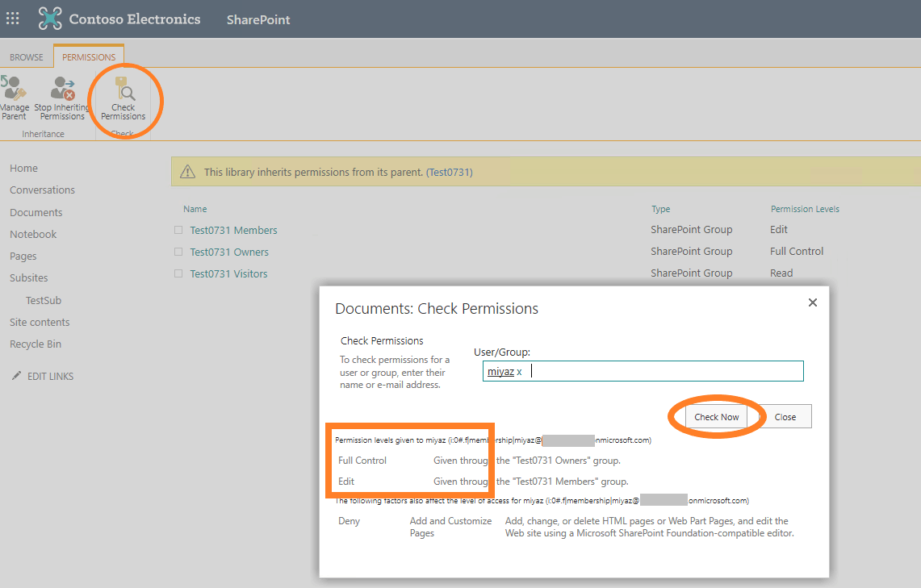
Task: Open Check Permissions ribbon button
Action: (123, 99)
